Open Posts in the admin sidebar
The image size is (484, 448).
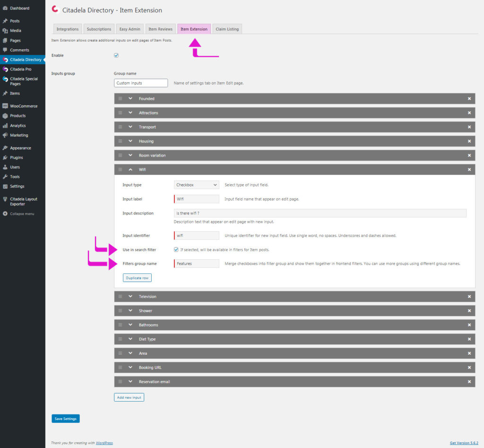(15, 21)
